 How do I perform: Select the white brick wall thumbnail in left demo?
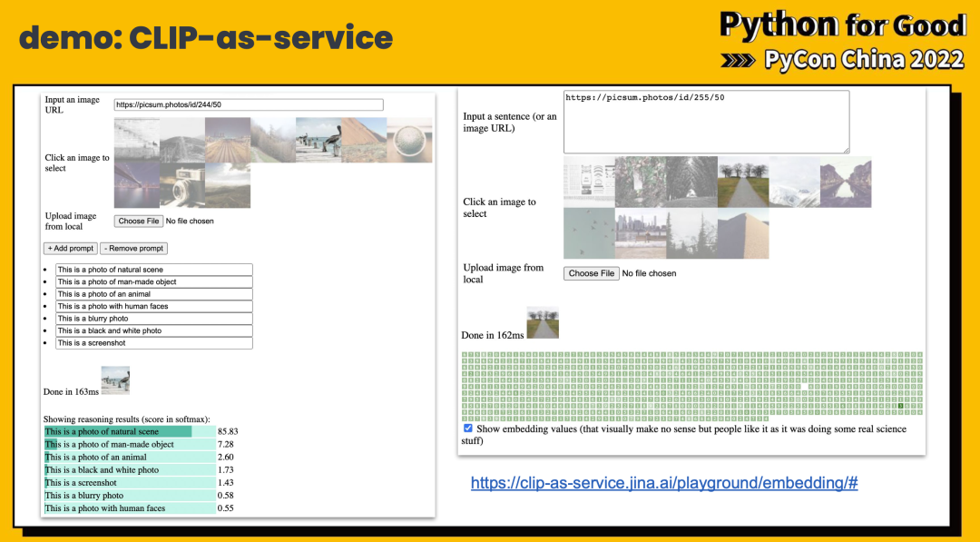(137, 140)
